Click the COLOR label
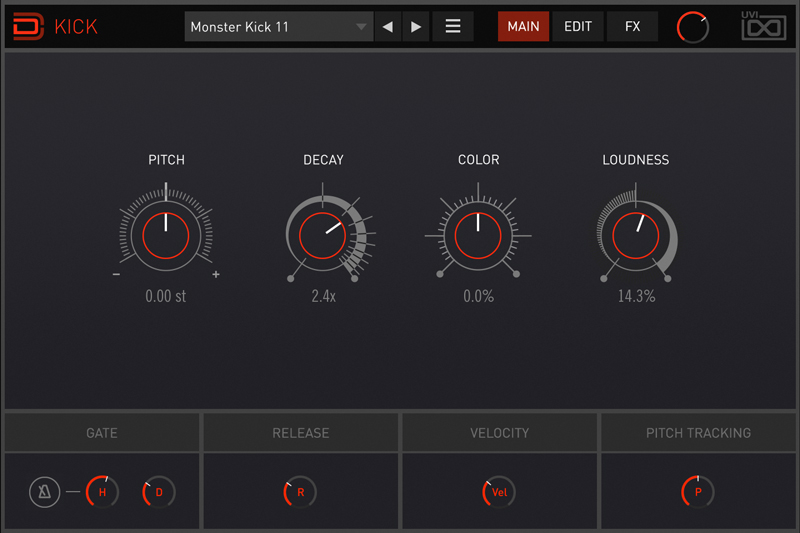This screenshot has width=800, height=533. [479, 160]
